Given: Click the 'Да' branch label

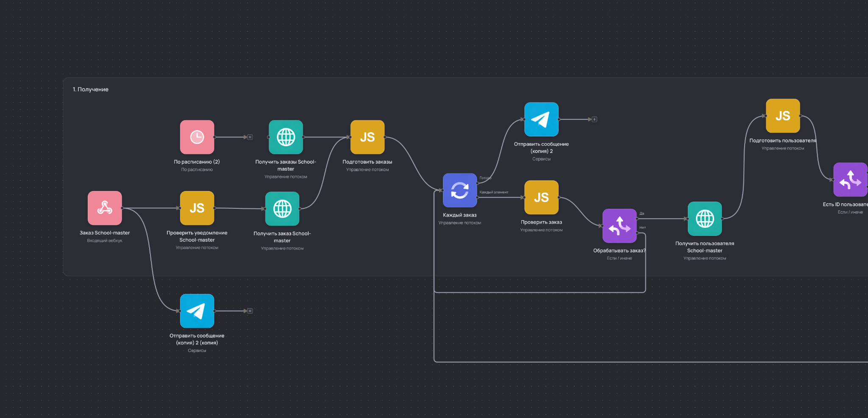Looking at the screenshot, I should coord(642,213).
